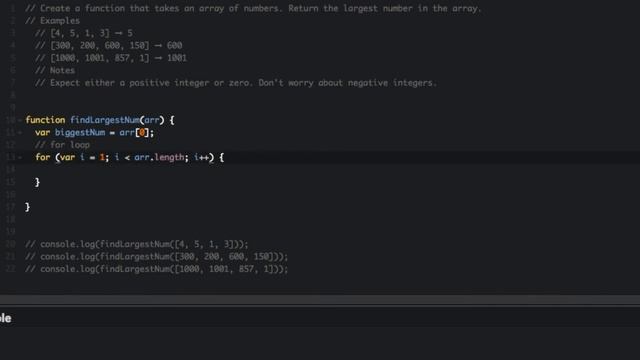Click the 'findLargestNum' name in the function declaration
The width and height of the screenshot is (640, 360).
pos(105,120)
